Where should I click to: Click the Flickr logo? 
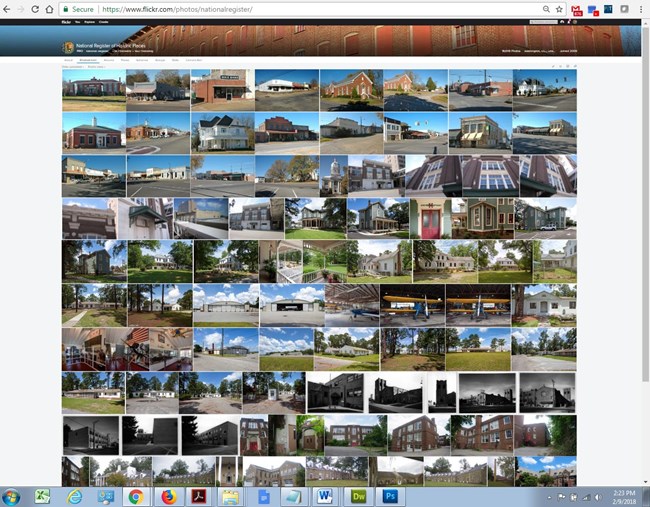[66, 20]
